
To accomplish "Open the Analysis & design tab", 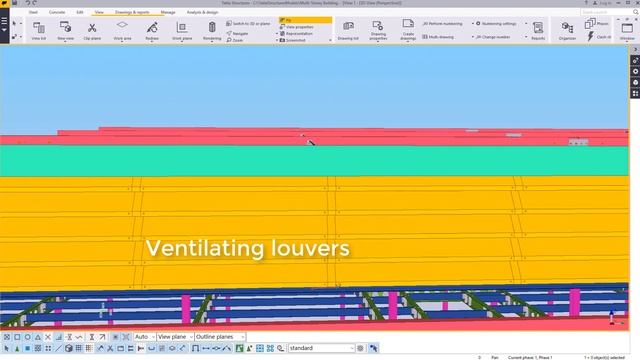I will coord(202,12).
